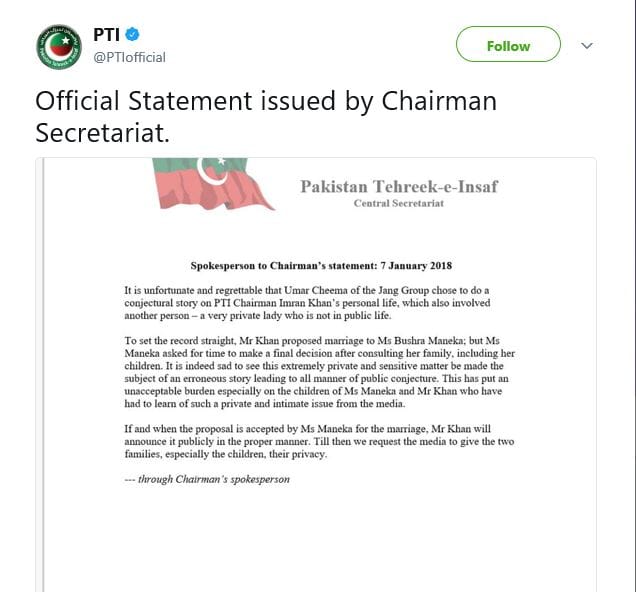Screen dimensions: 636x592
Task: Click the blue verified badge
Action: coord(133,35)
